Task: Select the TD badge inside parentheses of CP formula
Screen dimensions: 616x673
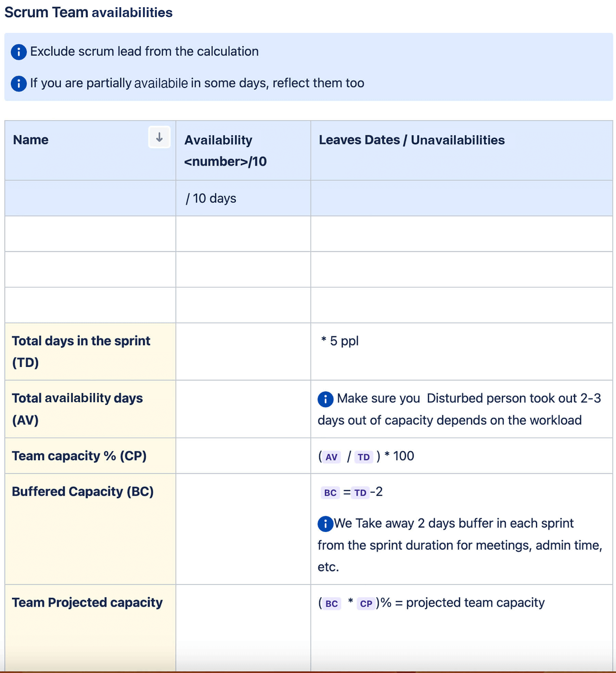Action: 363,457
